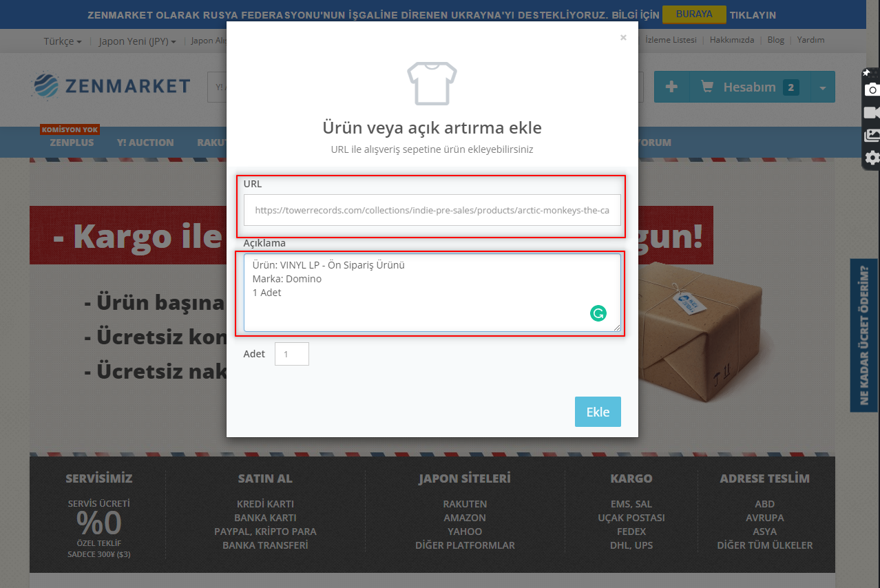Viewport: 880px width, 588px height.
Task: Click YAHOO under Japon Siteleri
Action: 465,532
